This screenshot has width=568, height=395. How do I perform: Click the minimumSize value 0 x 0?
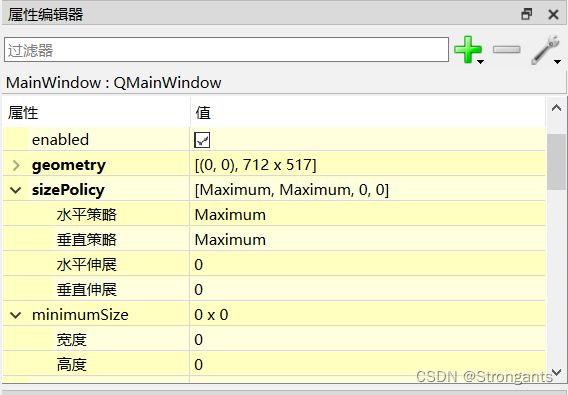(211, 315)
